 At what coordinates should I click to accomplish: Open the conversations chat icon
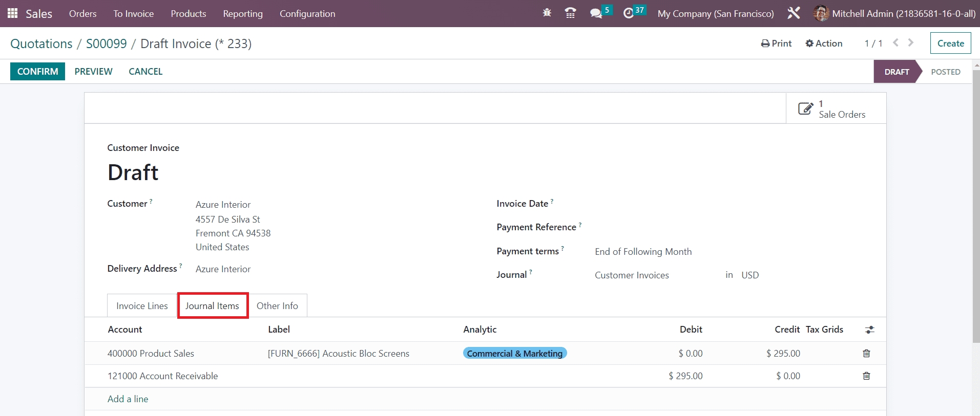pyautogui.click(x=596, y=13)
